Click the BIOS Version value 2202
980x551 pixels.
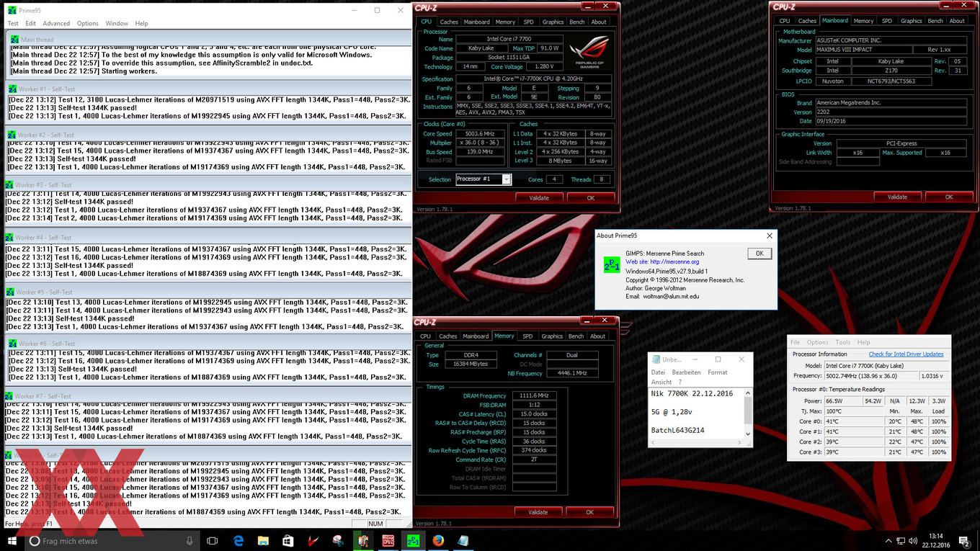[x=891, y=112]
